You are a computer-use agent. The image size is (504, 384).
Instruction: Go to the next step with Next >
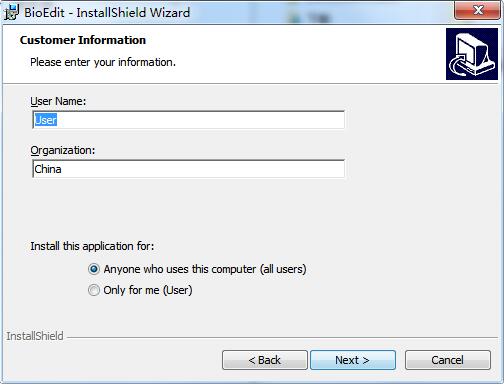point(353,360)
